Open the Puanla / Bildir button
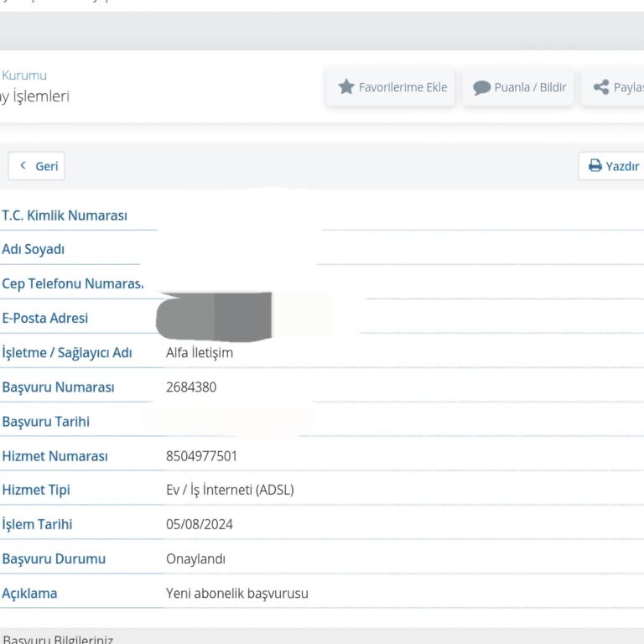 point(518,87)
